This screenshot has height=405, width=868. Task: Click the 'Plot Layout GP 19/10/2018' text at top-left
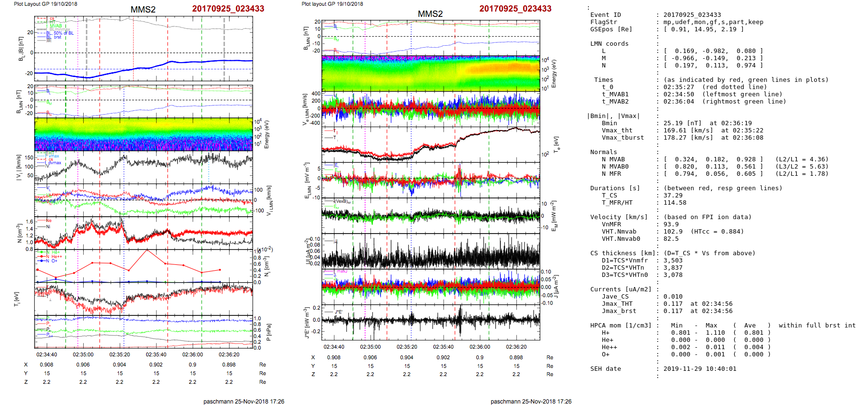pos(45,4)
